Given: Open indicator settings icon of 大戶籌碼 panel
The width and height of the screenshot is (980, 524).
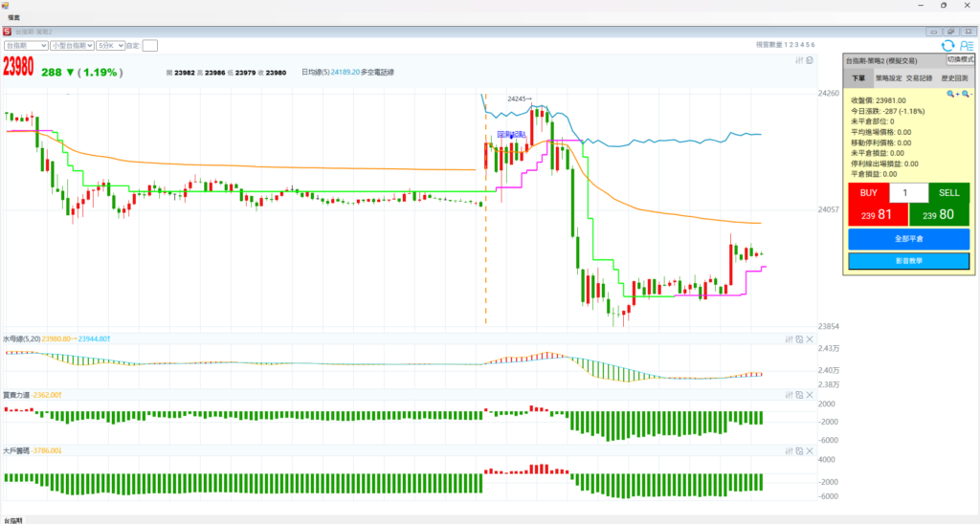Looking at the screenshot, I should [790, 450].
